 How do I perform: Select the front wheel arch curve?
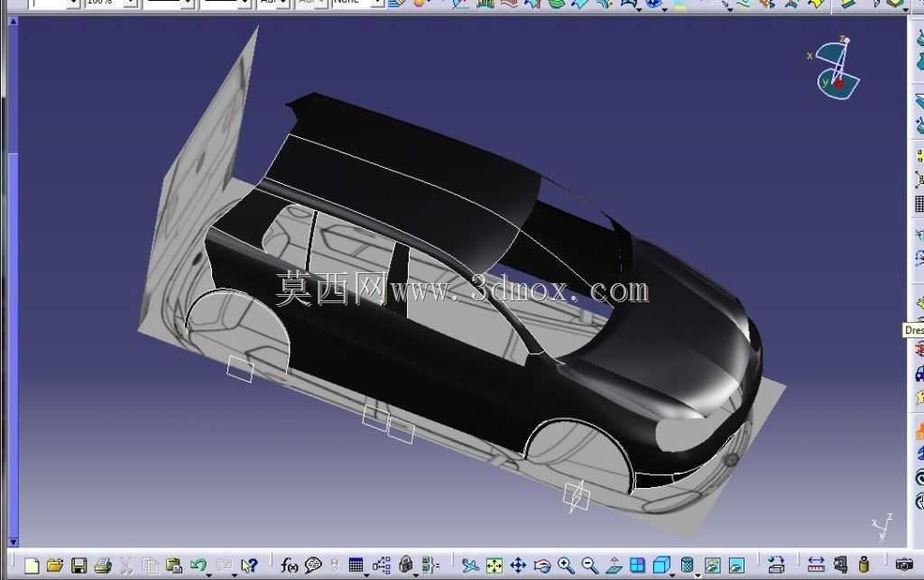(x=577, y=421)
